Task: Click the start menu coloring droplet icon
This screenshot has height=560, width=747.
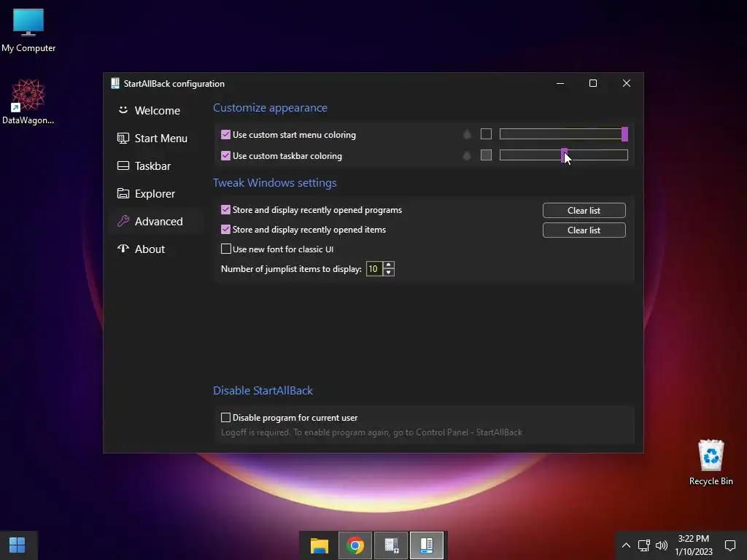Action: [x=468, y=134]
